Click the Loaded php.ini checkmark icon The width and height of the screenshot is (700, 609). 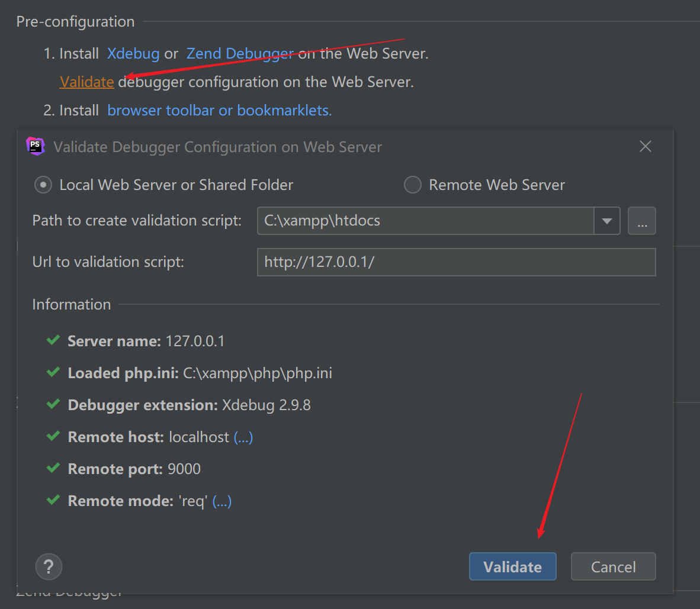tap(53, 372)
